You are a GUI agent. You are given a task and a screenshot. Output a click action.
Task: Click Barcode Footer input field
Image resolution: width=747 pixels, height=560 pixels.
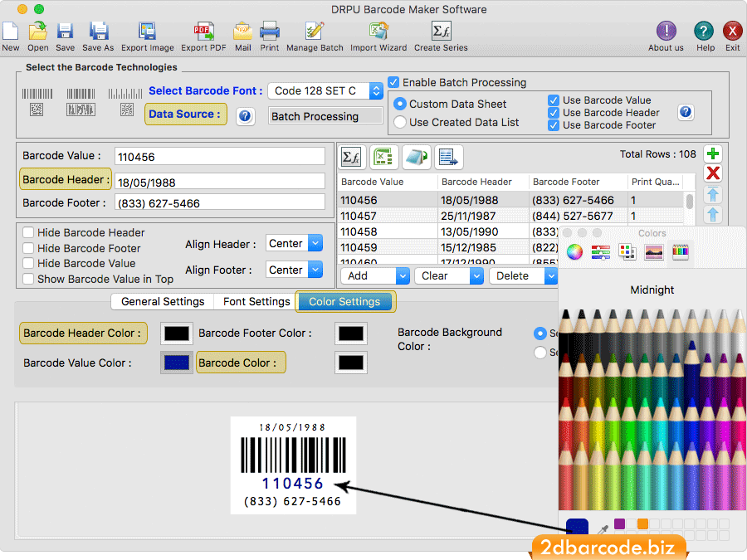[x=220, y=202]
